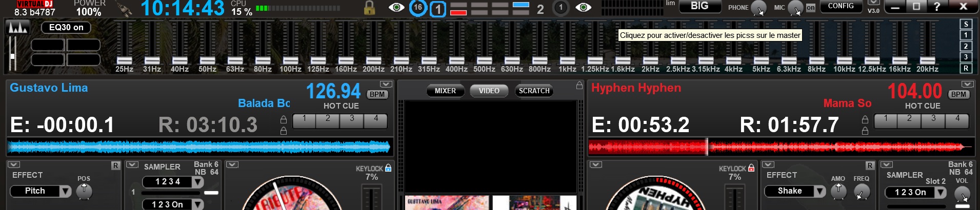Trigger hot cue 1 on left deck
The image size is (980, 210).
click(x=304, y=121)
